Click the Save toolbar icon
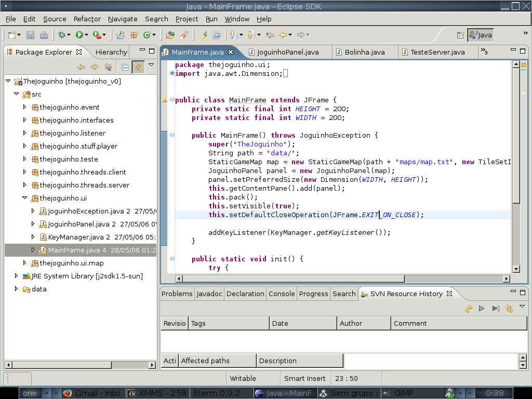 pos(30,35)
